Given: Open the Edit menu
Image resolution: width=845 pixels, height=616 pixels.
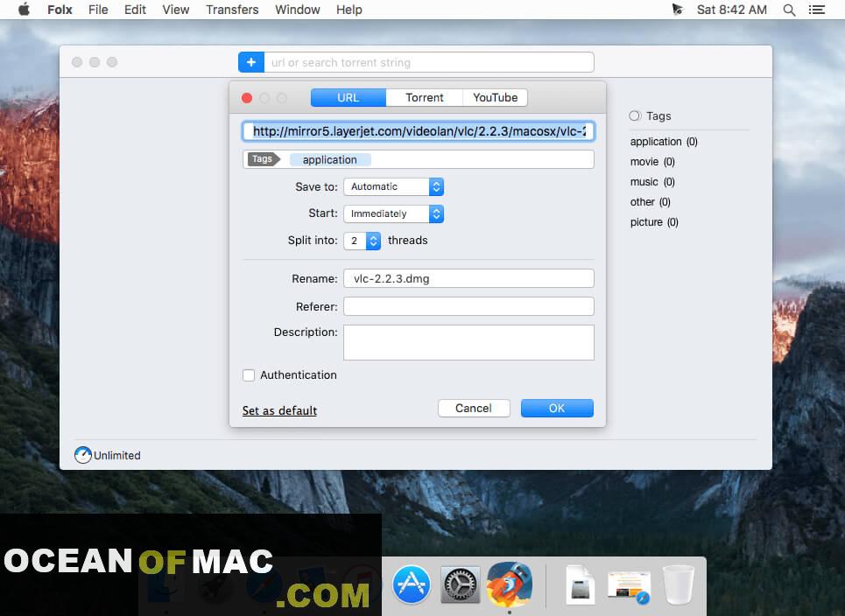Looking at the screenshot, I should pos(135,10).
